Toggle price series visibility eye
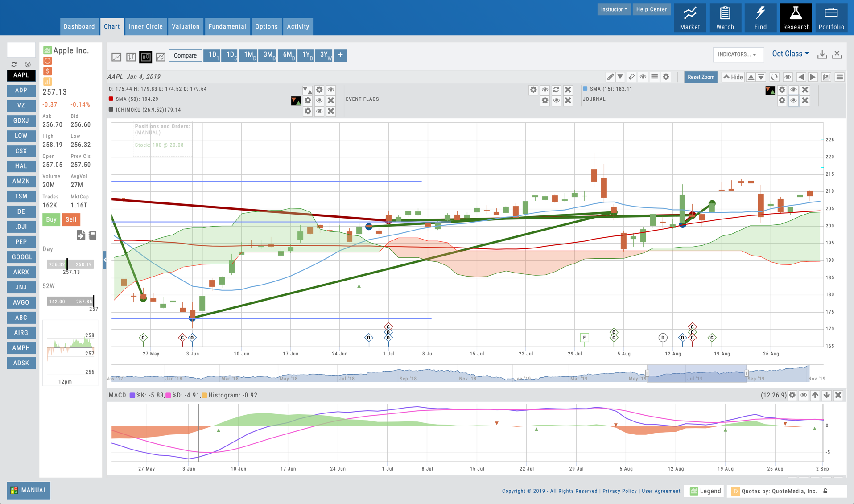Screen dimensions: 854x504 coord(331,90)
